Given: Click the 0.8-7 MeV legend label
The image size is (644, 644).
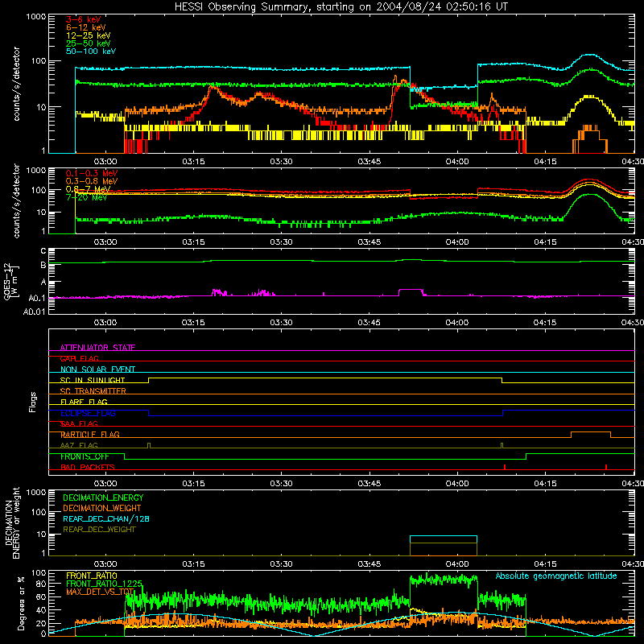Looking at the screenshot, I should click(x=88, y=189).
